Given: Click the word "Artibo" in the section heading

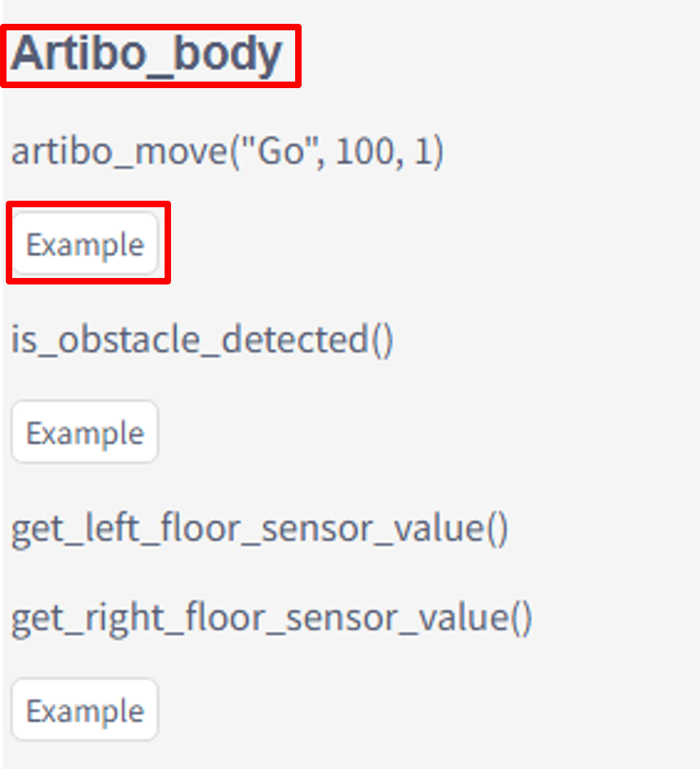Looking at the screenshot, I should click(79, 53).
